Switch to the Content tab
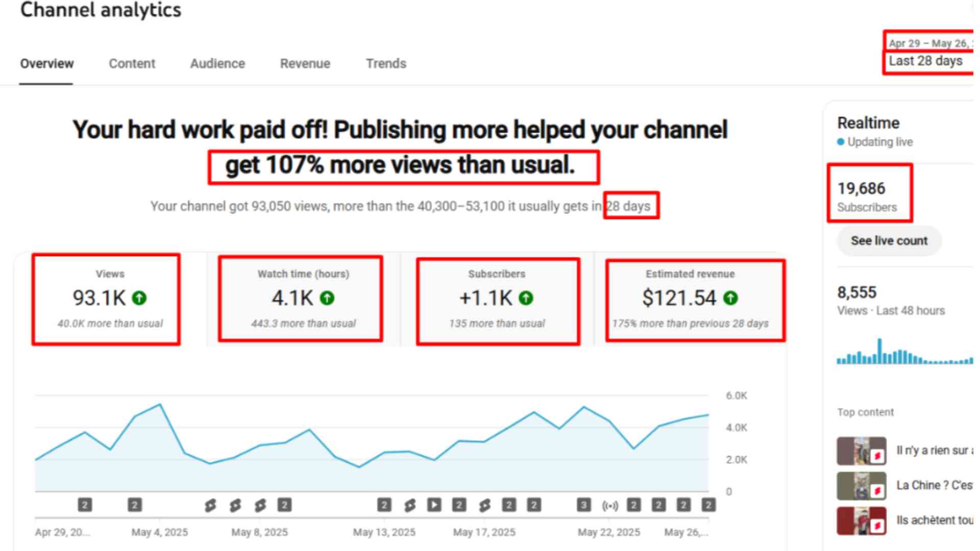Image resolution: width=980 pixels, height=551 pixels. (132, 64)
